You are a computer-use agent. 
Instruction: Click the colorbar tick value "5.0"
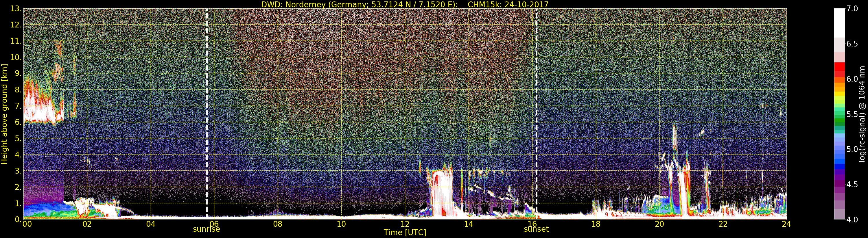852,149
